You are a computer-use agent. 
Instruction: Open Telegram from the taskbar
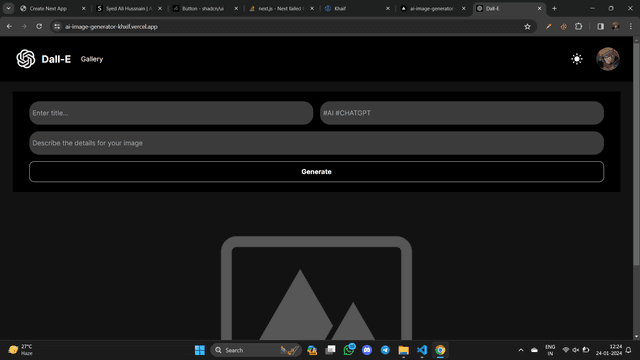click(x=385, y=350)
